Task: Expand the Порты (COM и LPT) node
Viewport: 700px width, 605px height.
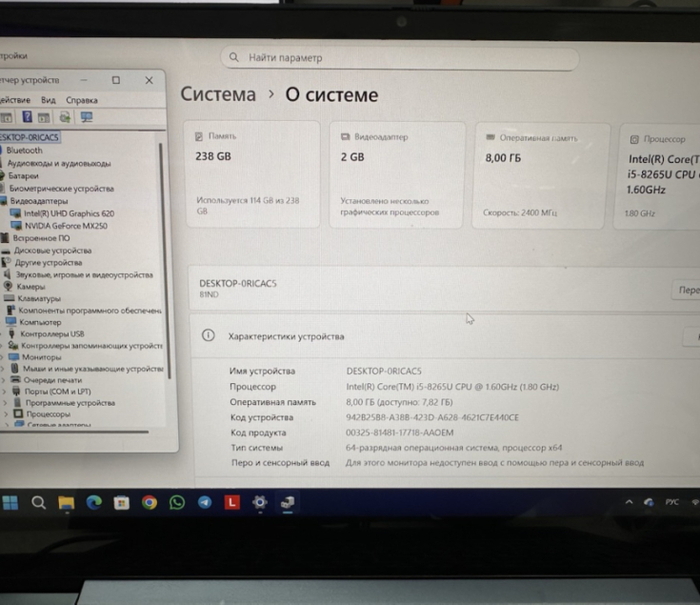Action: tap(5, 392)
